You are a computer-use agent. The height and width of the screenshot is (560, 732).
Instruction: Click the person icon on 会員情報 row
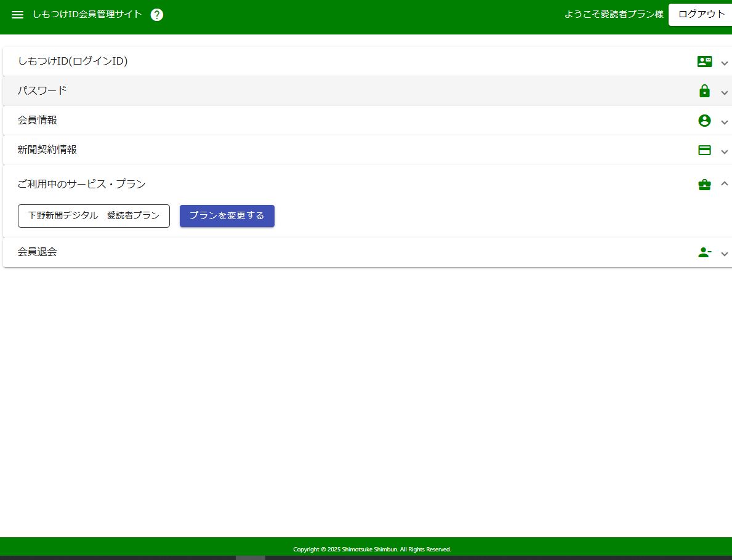[704, 121]
